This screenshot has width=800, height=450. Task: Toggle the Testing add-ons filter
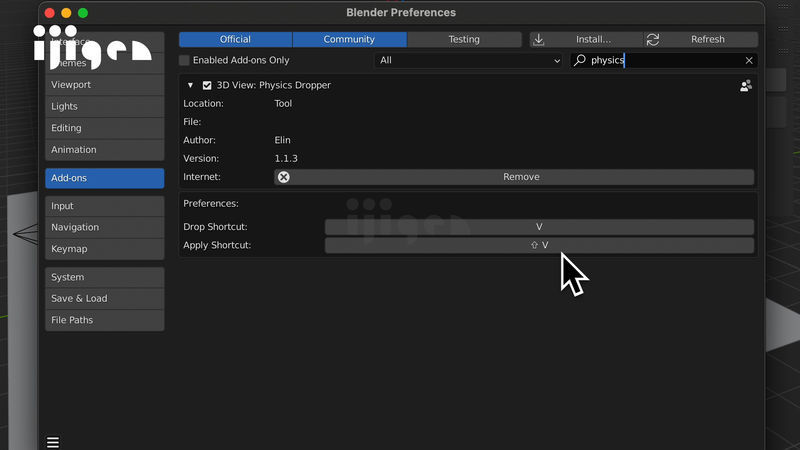[464, 39]
